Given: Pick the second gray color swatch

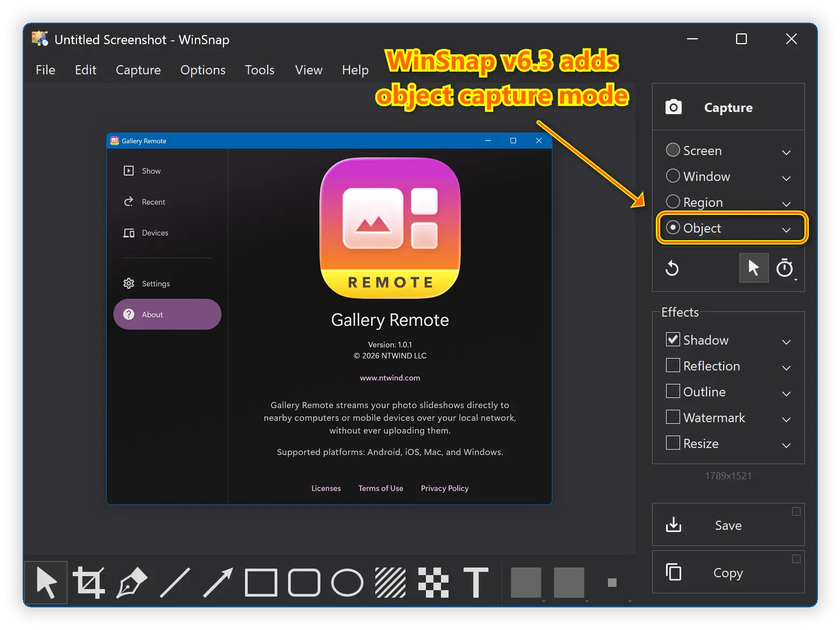Looking at the screenshot, I should (x=569, y=583).
